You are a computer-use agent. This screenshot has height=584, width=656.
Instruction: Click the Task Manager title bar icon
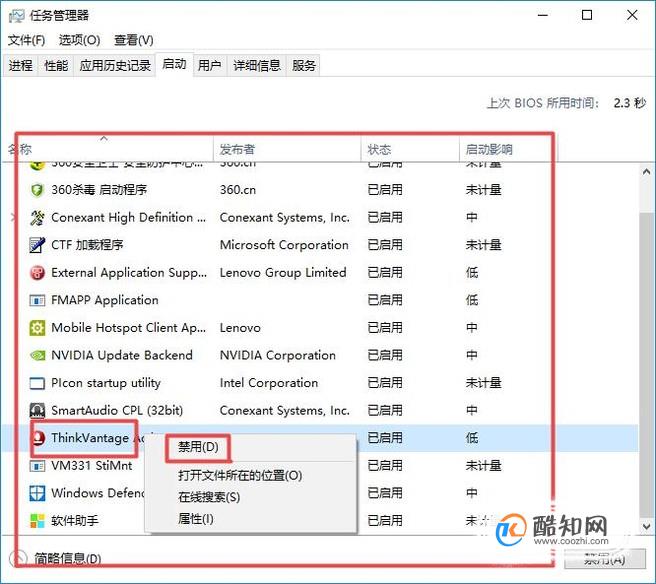point(16,16)
